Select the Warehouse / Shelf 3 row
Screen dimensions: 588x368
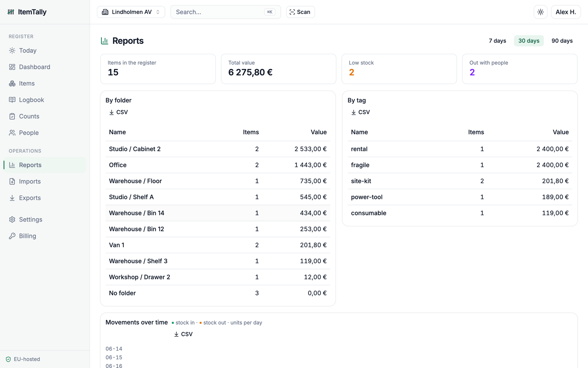[218, 261]
